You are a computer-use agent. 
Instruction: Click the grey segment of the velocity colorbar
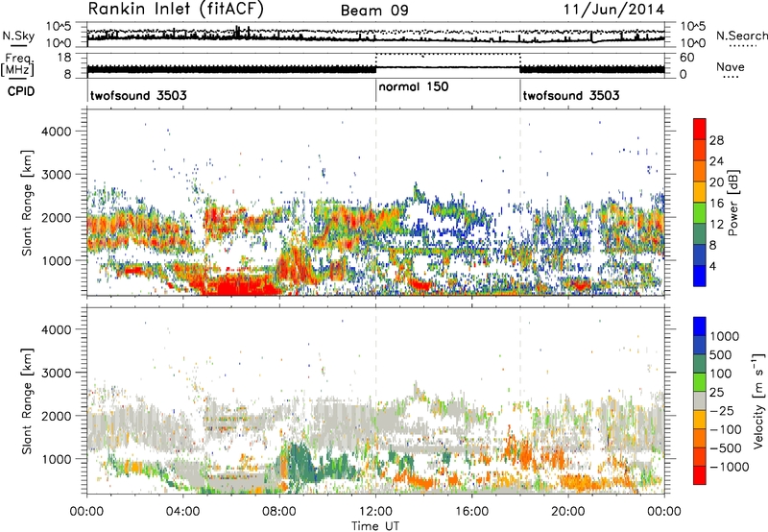(x=700, y=401)
